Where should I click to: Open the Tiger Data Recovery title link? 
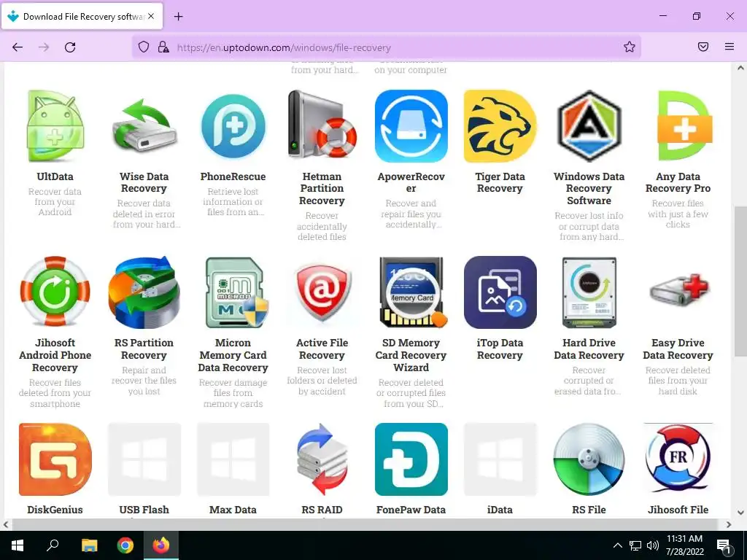500,182
